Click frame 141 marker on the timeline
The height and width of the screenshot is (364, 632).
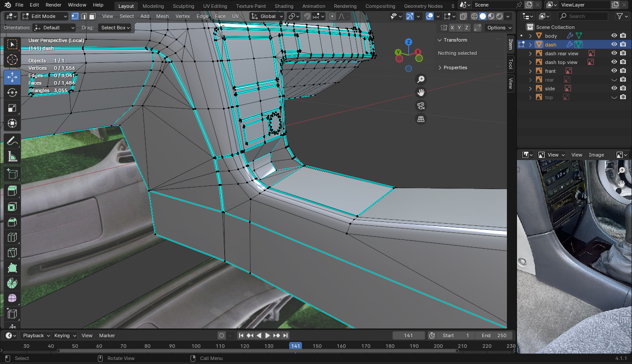coord(295,346)
